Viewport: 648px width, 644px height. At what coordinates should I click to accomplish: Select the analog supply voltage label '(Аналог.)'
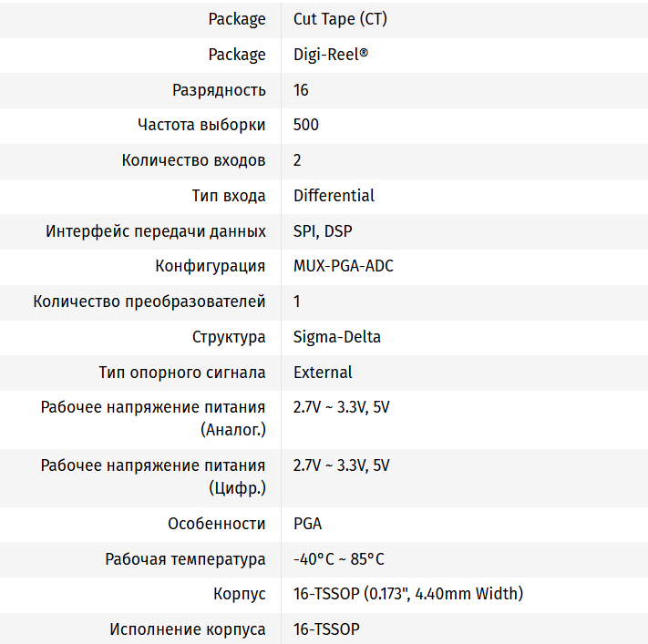[x=232, y=429]
